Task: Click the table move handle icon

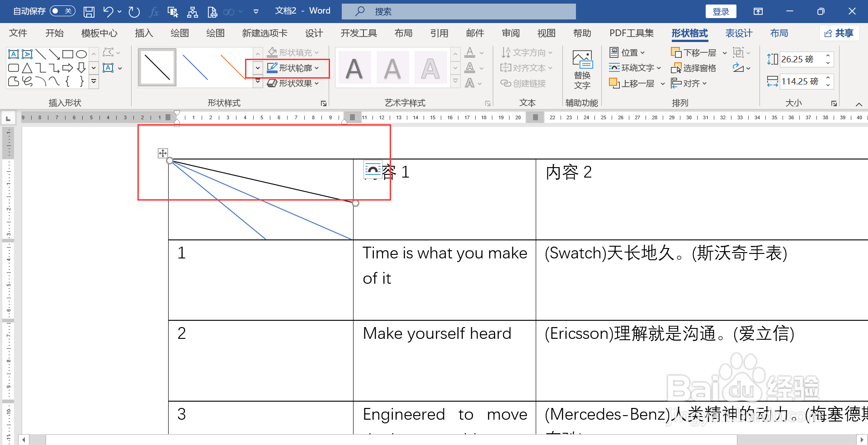Action: [163, 153]
